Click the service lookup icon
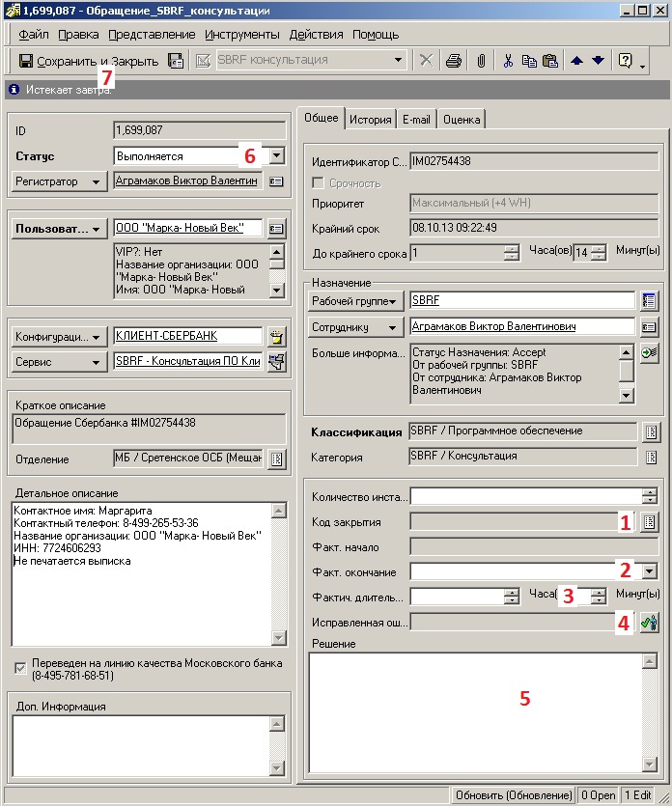 (x=276, y=362)
